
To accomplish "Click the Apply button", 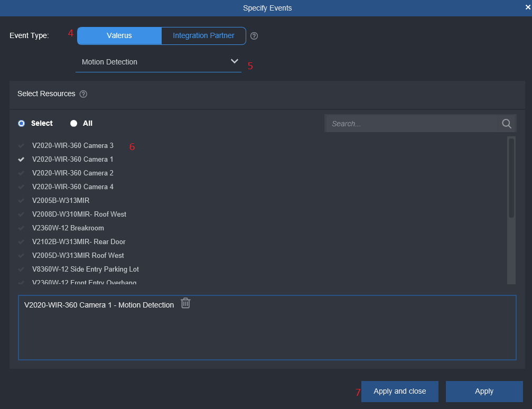I will pyautogui.click(x=484, y=392).
